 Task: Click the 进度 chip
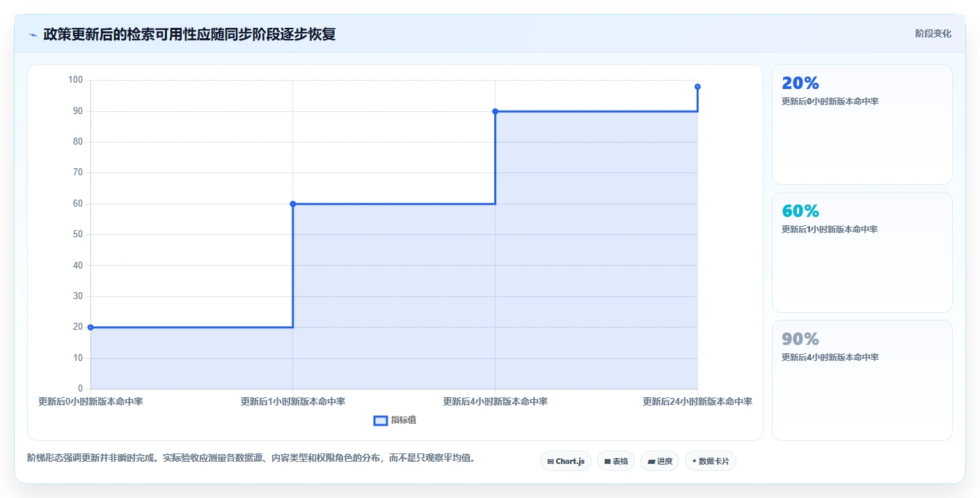(x=660, y=461)
